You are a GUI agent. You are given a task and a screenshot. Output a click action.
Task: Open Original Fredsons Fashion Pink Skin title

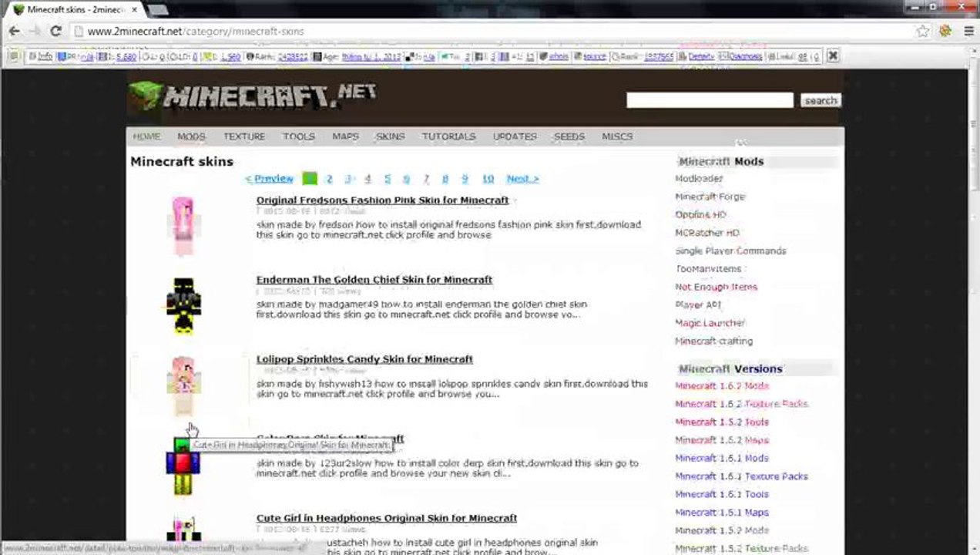point(382,200)
